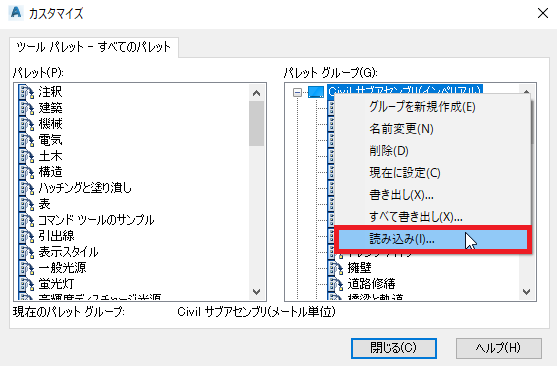This screenshot has width=557, height=366.
Task: Select the Civil サブアセンブリ(インペリアル) group
Action: (405, 91)
